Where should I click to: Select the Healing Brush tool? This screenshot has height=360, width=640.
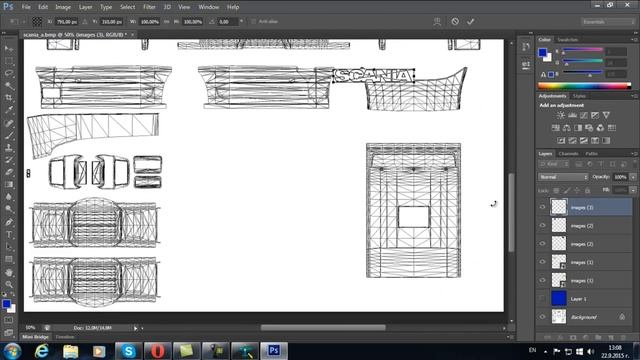pyautogui.click(x=9, y=123)
